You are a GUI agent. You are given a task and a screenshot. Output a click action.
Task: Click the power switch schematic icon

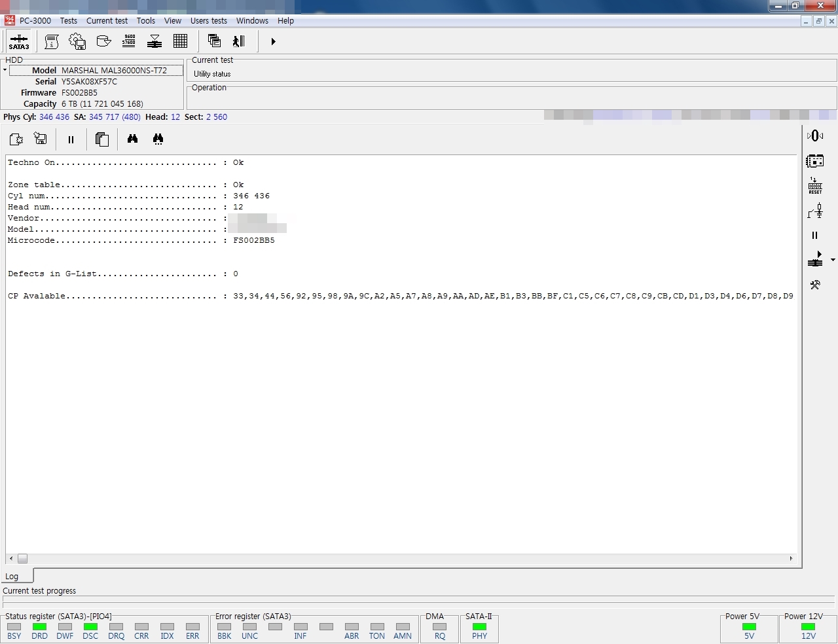click(x=815, y=211)
